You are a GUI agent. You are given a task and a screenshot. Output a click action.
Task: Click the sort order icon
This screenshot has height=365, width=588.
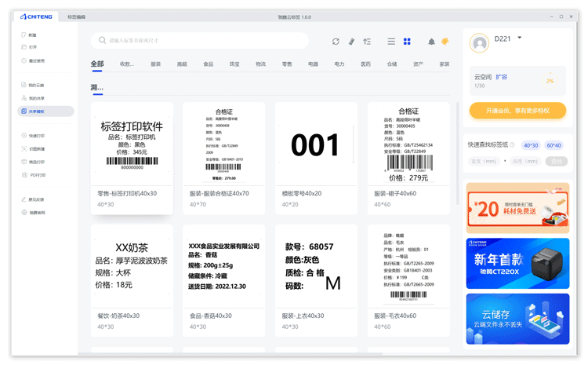pyautogui.click(x=366, y=41)
